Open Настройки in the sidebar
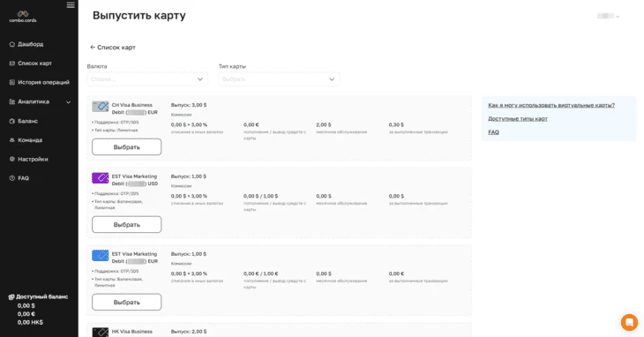Screen dimensions: 644x337 [33, 159]
